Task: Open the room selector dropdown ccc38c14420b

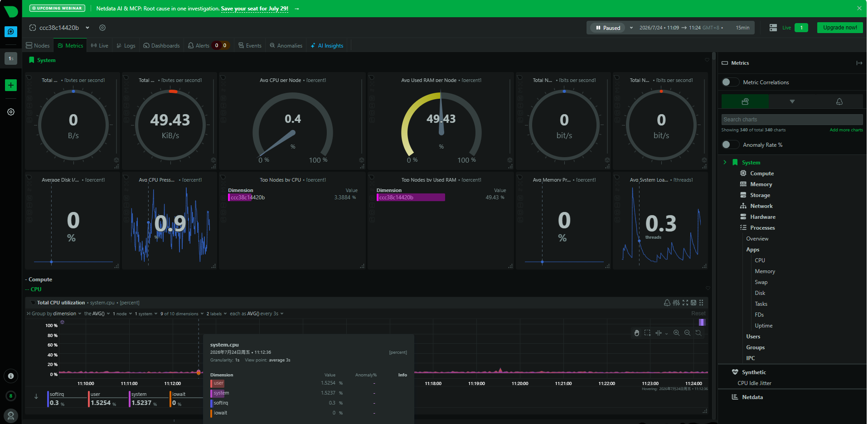Action: pyautogui.click(x=59, y=28)
